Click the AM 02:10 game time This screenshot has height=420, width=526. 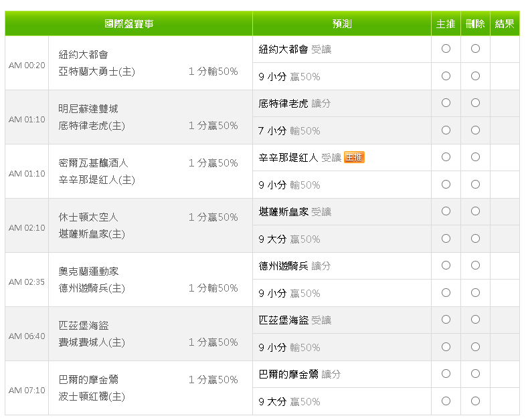pos(27,228)
